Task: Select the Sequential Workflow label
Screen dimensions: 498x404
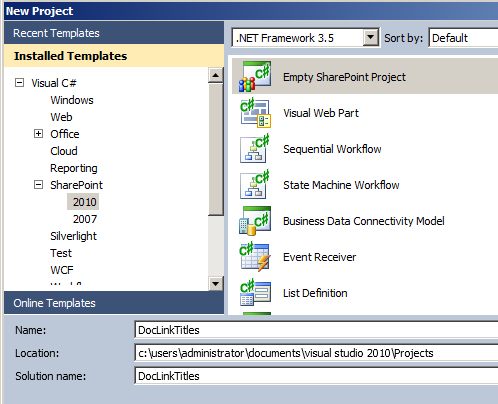Action: coord(332,149)
